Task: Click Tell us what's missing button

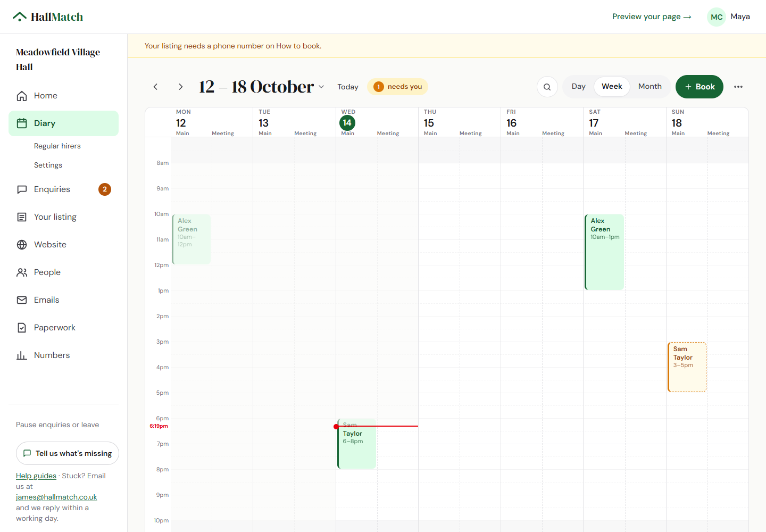Action: tap(68, 453)
